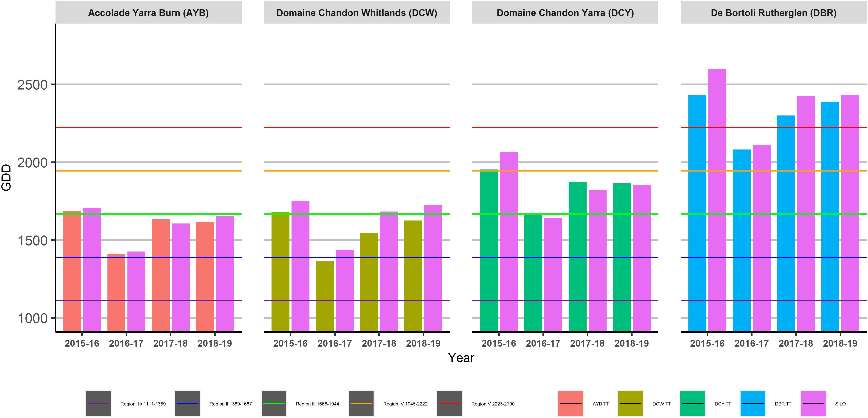Click the Region II 1389-1667 legend swatch
The width and height of the screenshot is (868, 418).
tap(188, 403)
